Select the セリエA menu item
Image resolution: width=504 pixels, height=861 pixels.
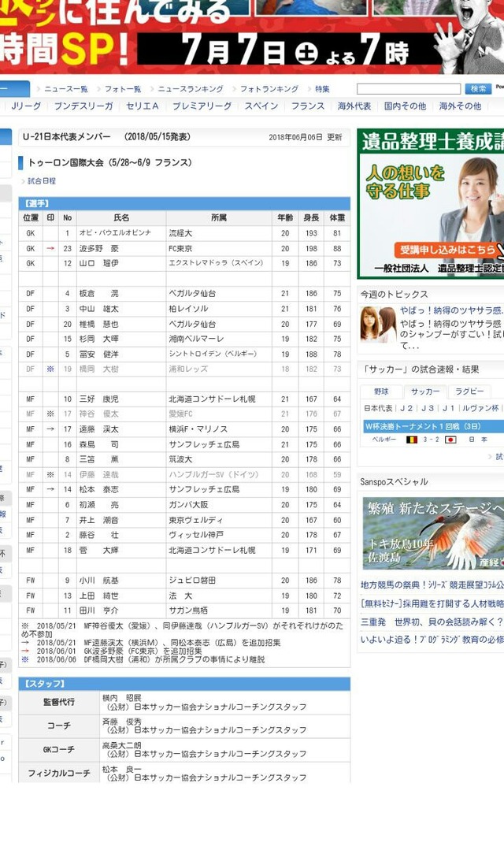[143, 106]
